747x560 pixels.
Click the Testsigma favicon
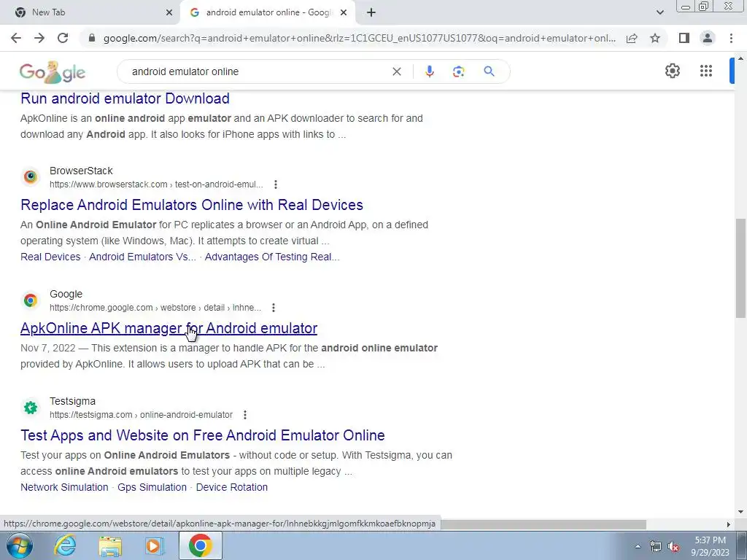point(31,408)
